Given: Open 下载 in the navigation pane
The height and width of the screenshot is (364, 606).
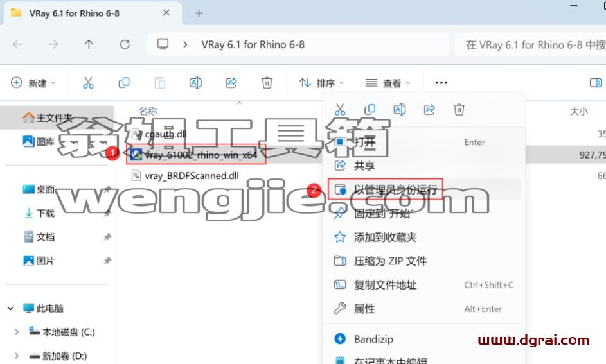Looking at the screenshot, I should [x=39, y=213].
